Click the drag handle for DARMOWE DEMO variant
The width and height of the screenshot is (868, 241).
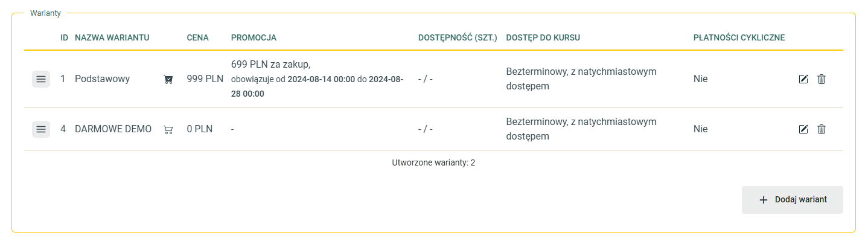click(x=41, y=129)
